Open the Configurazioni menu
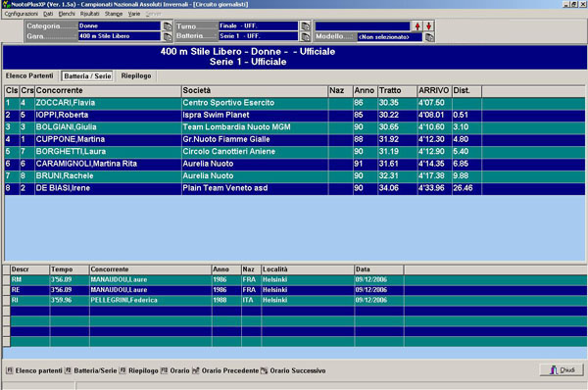This screenshot has height=390, width=588. pyautogui.click(x=21, y=14)
